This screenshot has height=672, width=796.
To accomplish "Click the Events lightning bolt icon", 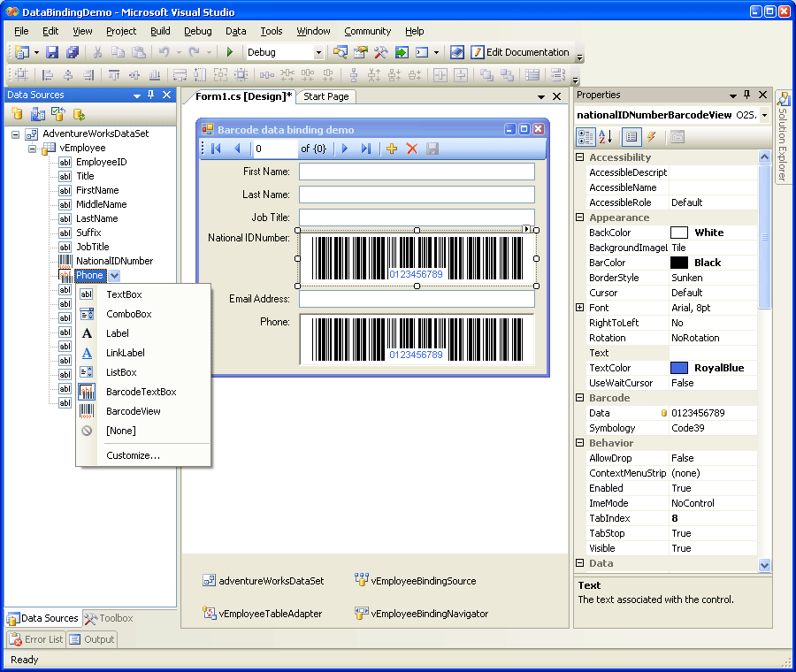I will click(x=651, y=137).
